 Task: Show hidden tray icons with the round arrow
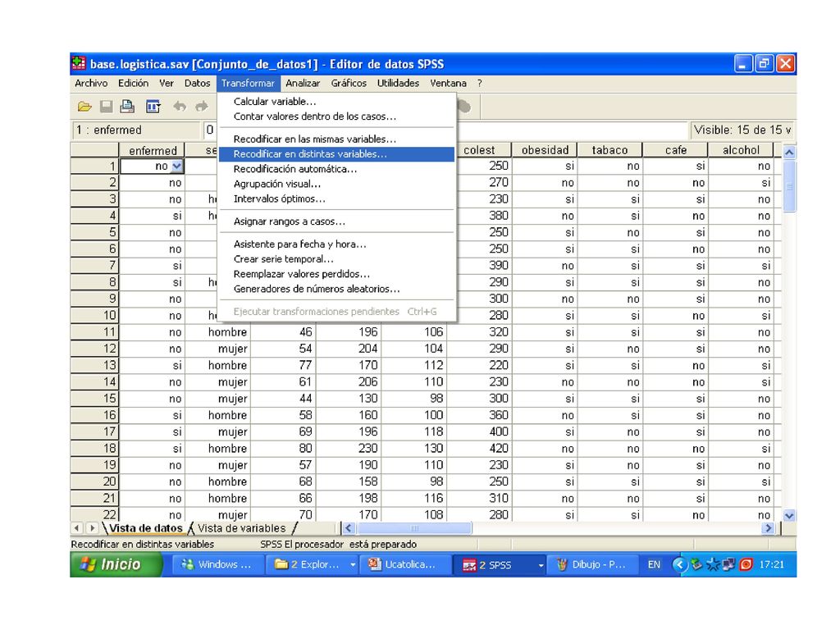679,564
